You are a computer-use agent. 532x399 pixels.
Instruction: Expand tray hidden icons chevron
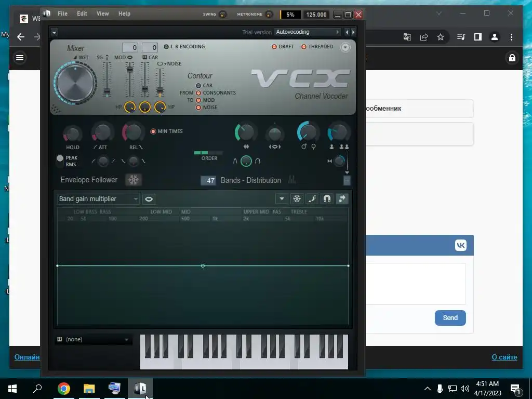tap(428, 389)
